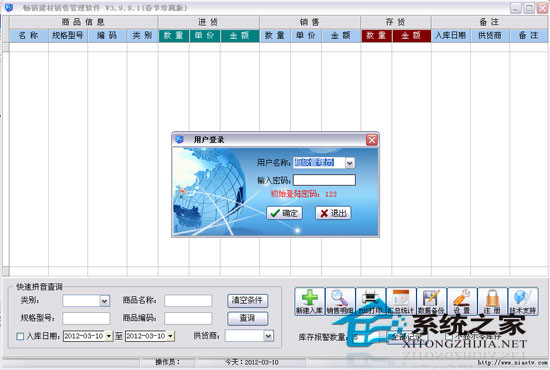Click the 规格型号 input field

tap(86, 318)
